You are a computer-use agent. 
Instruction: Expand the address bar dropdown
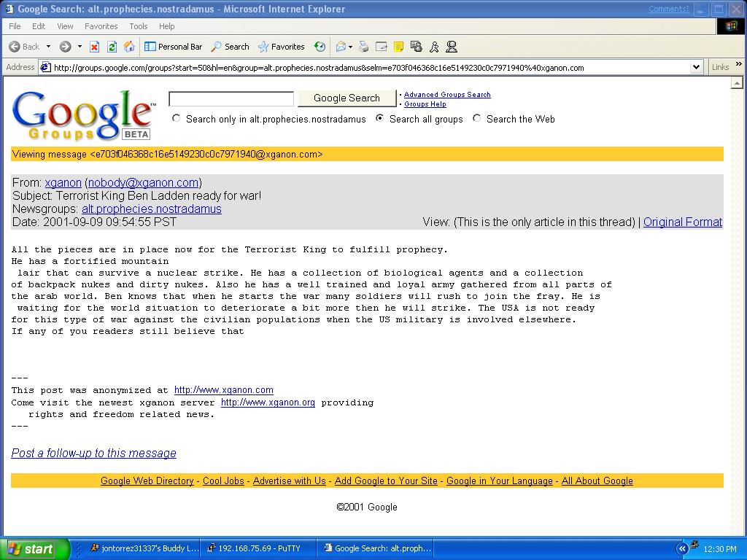click(x=696, y=67)
